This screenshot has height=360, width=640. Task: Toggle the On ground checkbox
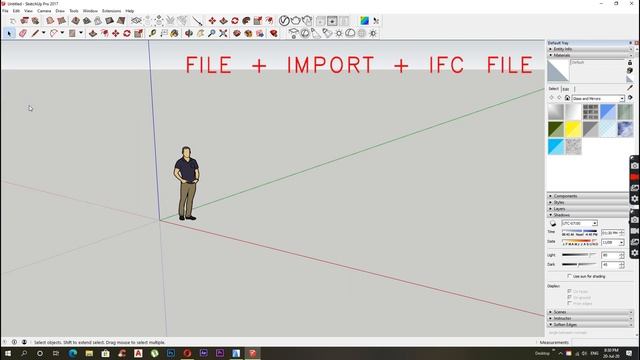click(x=569, y=298)
